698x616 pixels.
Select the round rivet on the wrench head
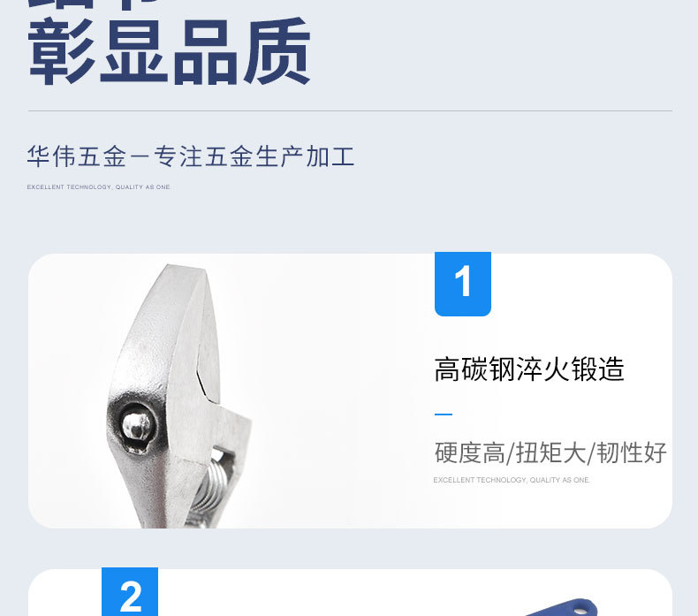pos(136,426)
